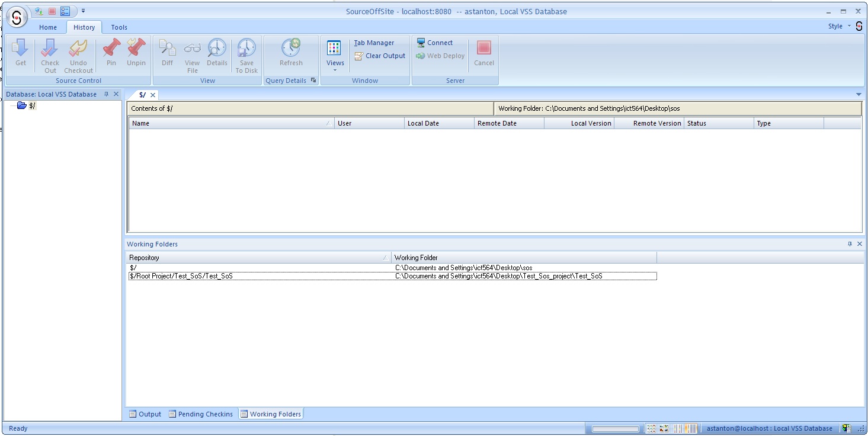Click the server connection icon in status bar
This screenshot has width=868, height=436.
click(x=847, y=428)
